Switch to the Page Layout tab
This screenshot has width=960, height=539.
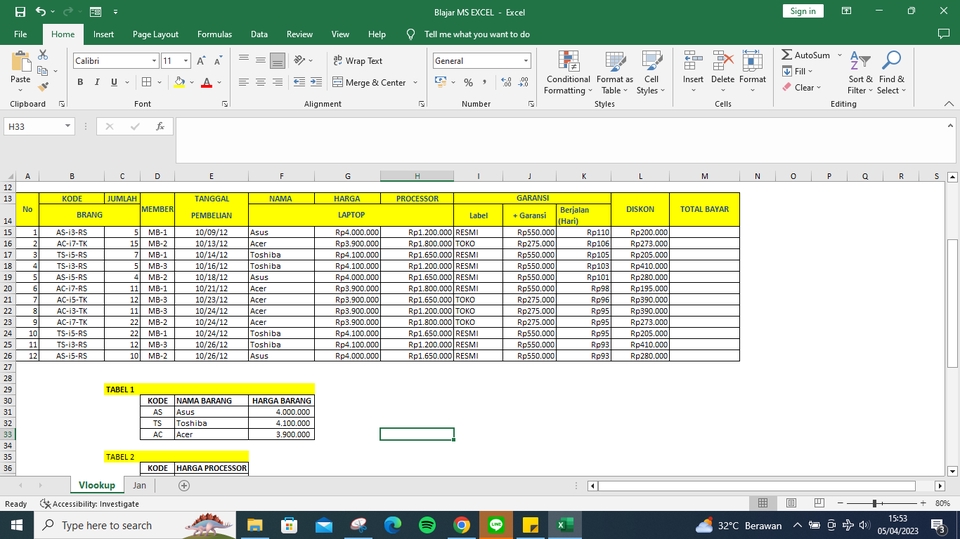tap(156, 34)
